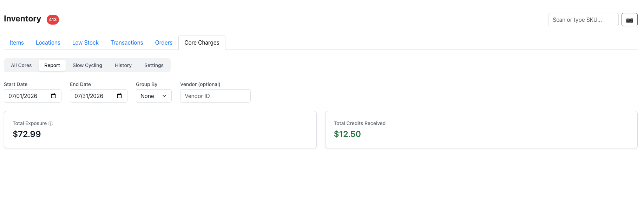
Task: Open the Locations tab
Action: 48,42
